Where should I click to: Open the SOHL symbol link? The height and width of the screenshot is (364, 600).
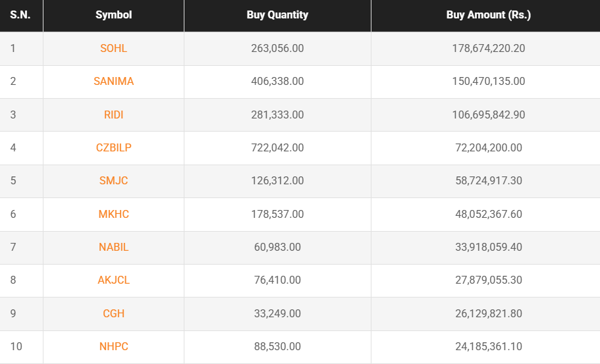[113, 48]
